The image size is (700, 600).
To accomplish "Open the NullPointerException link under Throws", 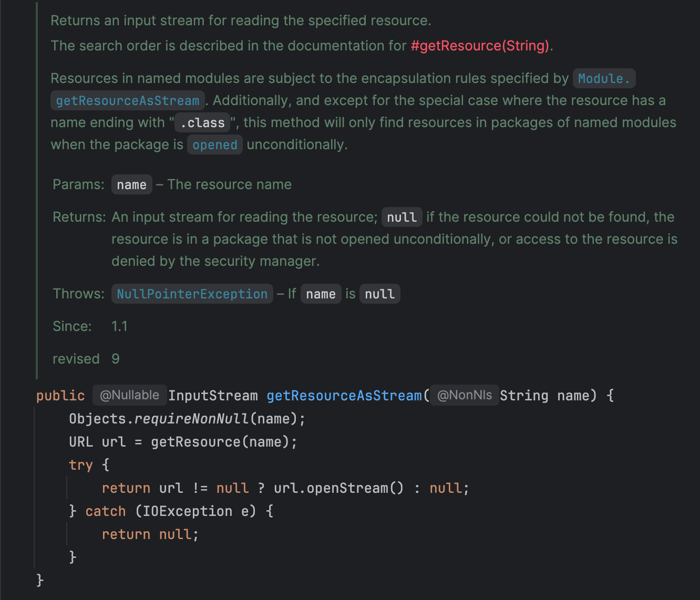I will 192,294.
